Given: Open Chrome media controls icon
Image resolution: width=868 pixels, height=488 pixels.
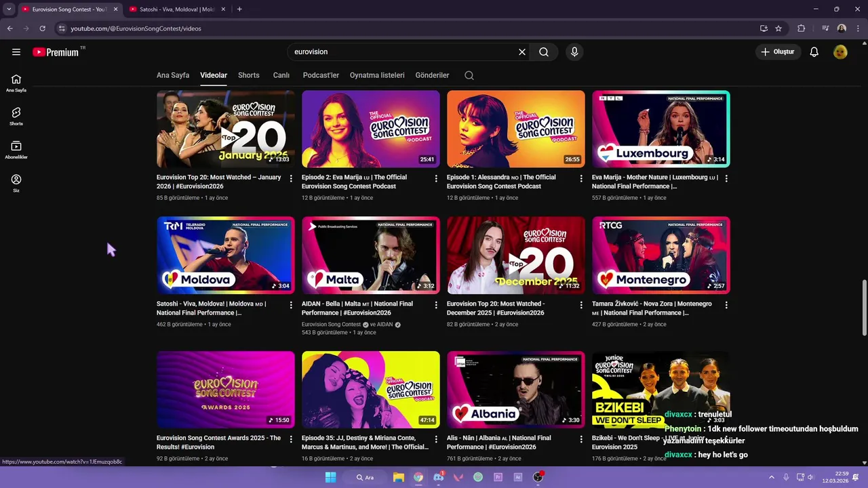Looking at the screenshot, I should (x=825, y=28).
